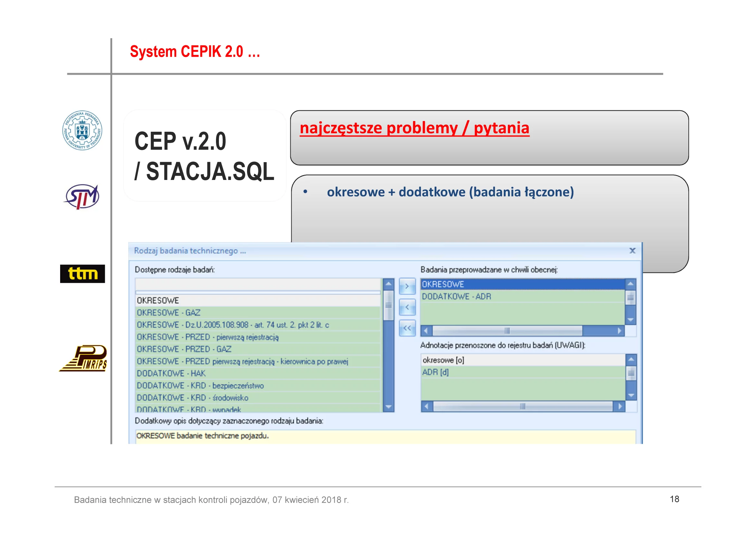Select highlighted OKRESOWE in current tests list
Image resolution: width=756 pixels, height=535 pixels.
point(523,284)
